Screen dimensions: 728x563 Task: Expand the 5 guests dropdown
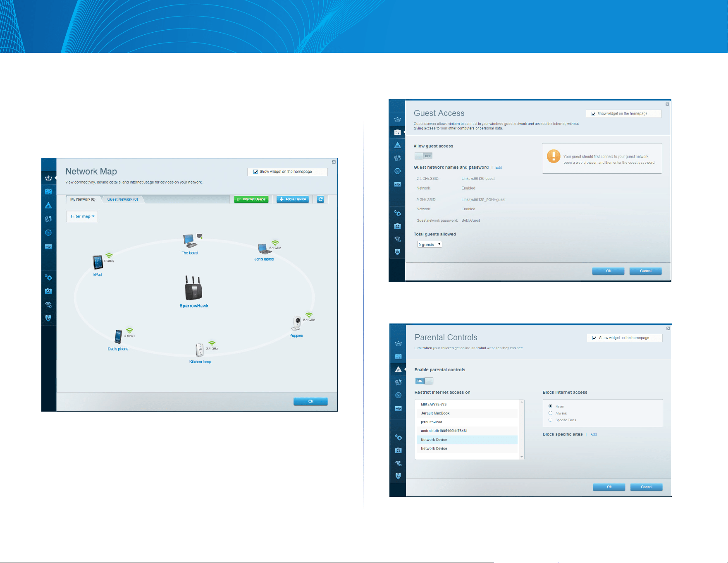coord(430,244)
